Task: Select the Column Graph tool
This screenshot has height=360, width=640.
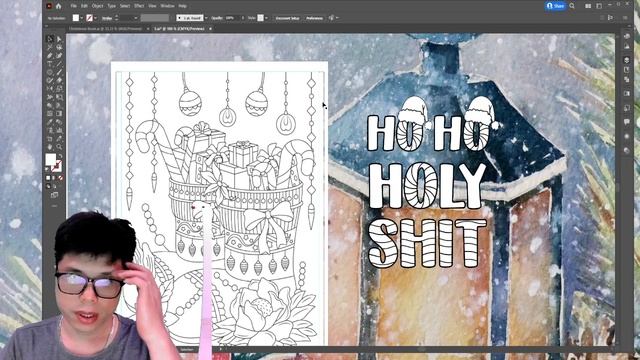Action: 59,130
